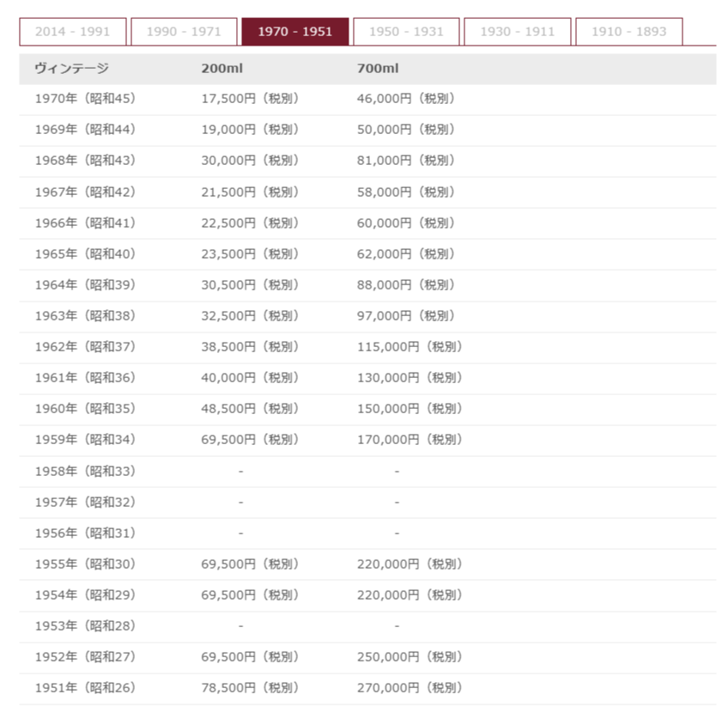Select the 1960年(昭和35) vintage label

click(x=85, y=408)
